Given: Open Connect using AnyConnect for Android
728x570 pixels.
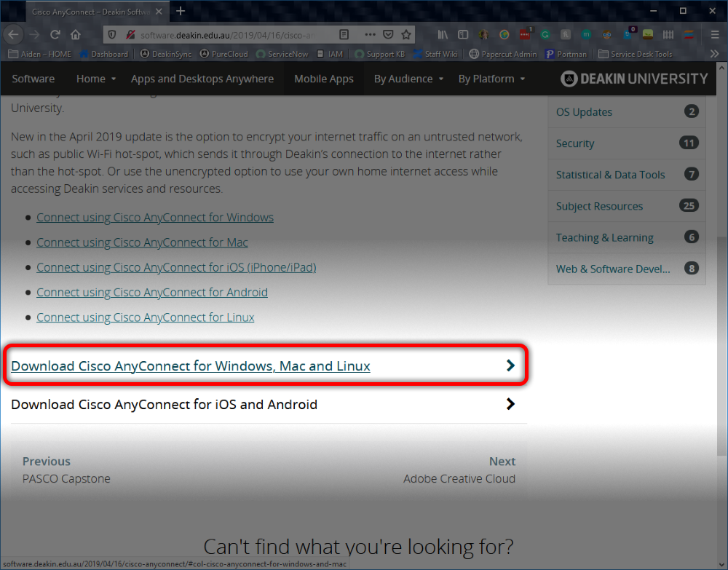Looking at the screenshot, I should pos(152,293).
